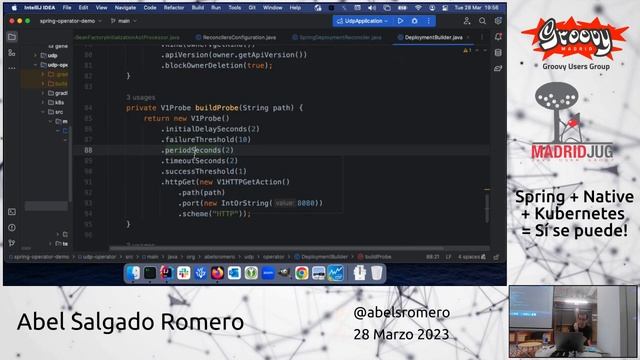Open Outlook from the Dock
The height and width of the screenshot is (360, 640).
[x=234, y=273]
